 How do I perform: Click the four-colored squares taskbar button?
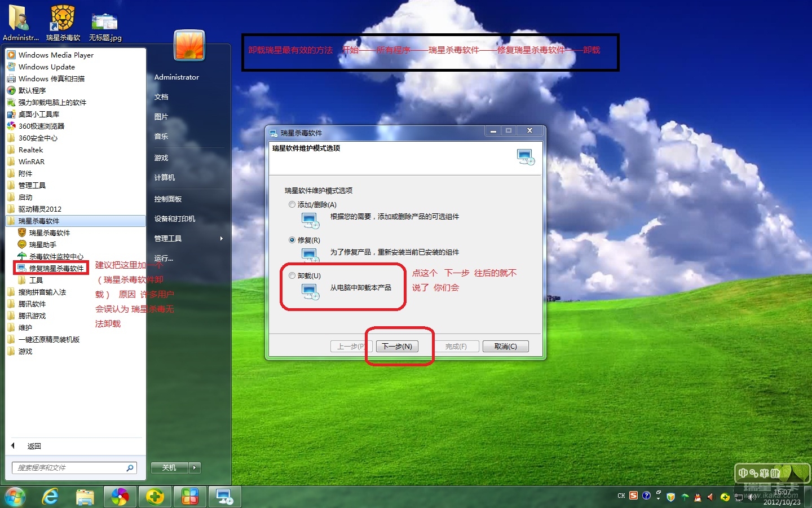pos(190,497)
